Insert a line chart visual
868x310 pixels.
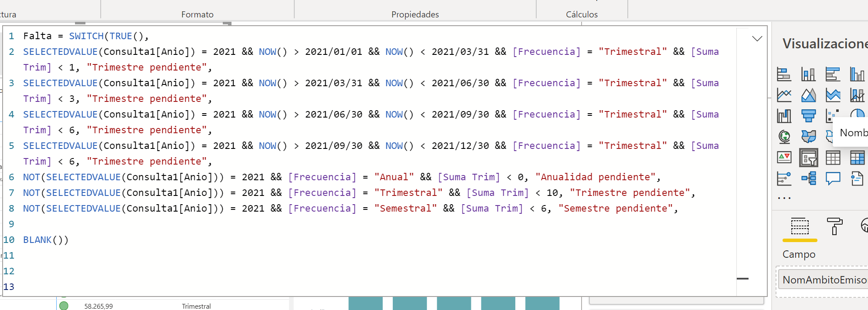click(784, 95)
